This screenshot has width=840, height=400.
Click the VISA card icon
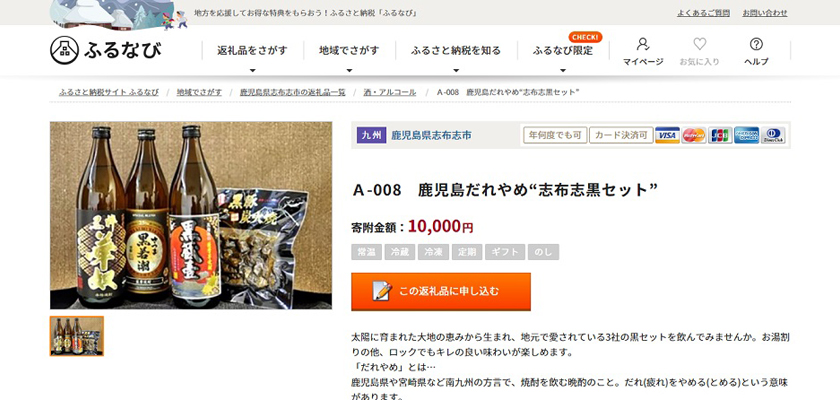667,135
